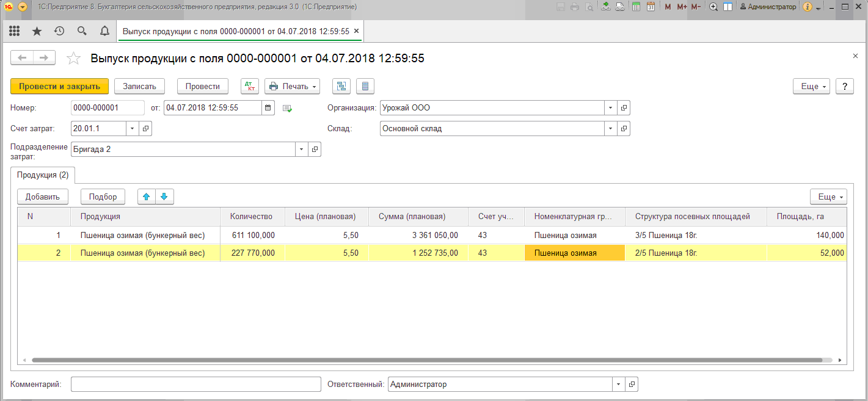The image size is (868, 401).
Task: Click Добавить to add a row
Action: 43,197
